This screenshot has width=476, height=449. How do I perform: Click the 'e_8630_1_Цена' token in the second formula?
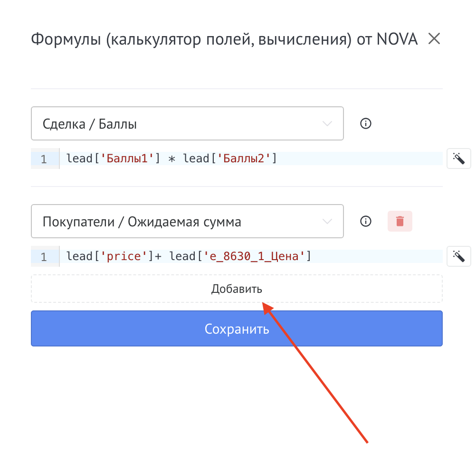point(254,257)
